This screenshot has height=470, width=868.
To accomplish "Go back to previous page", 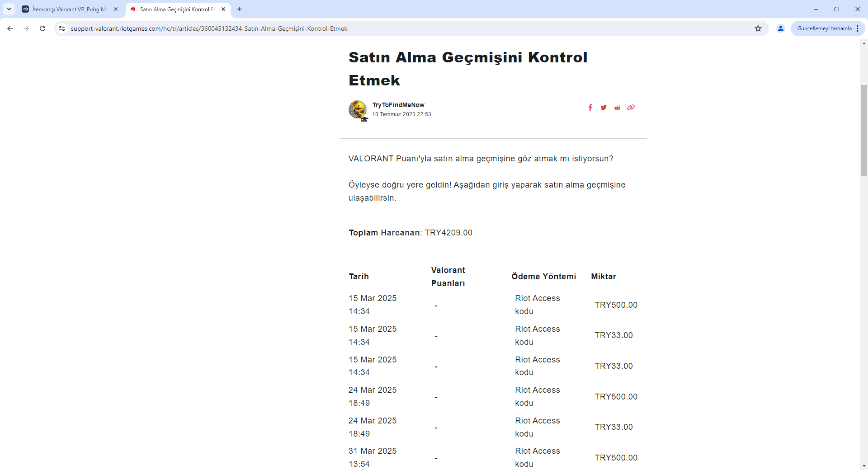I will pyautogui.click(x=10, y=28).
